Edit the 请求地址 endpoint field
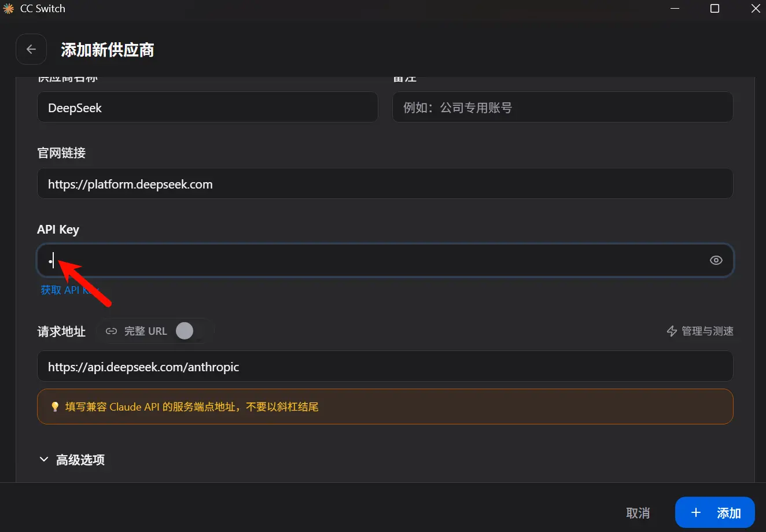This screenshot has width=766, height=532. [x=385, y=366]
